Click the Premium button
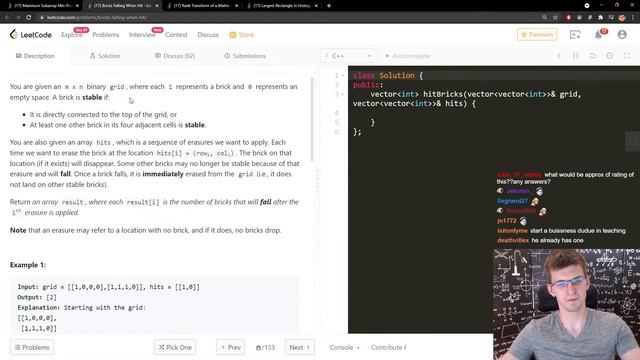This screenshot has height=360, width=640. point(537,35)
